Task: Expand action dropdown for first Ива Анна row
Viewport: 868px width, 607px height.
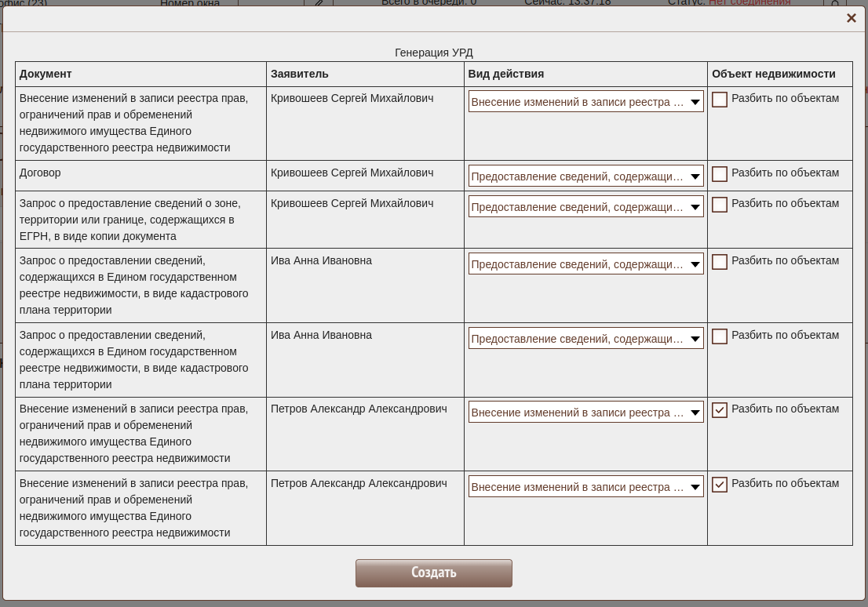Action: [585, 264]
